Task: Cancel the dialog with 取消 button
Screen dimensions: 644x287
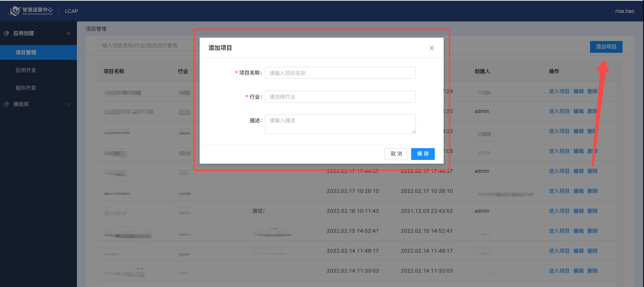Action: point(396,154)
